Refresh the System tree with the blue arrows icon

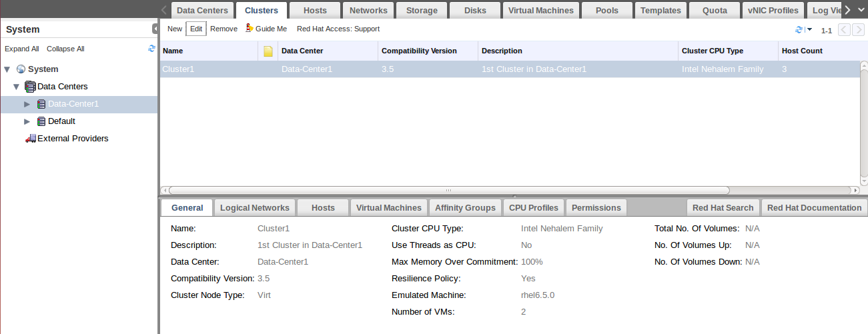pos(151,49)
